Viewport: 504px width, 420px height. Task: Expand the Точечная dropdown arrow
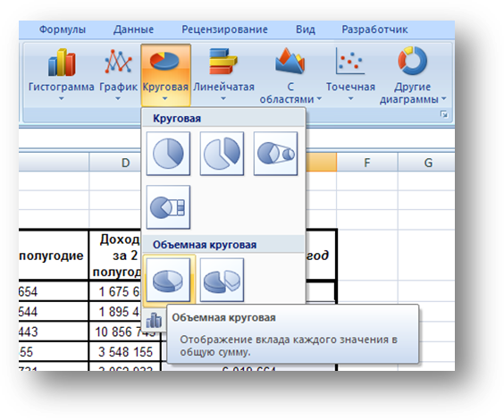pyautogui.click(x=350, y=99)
